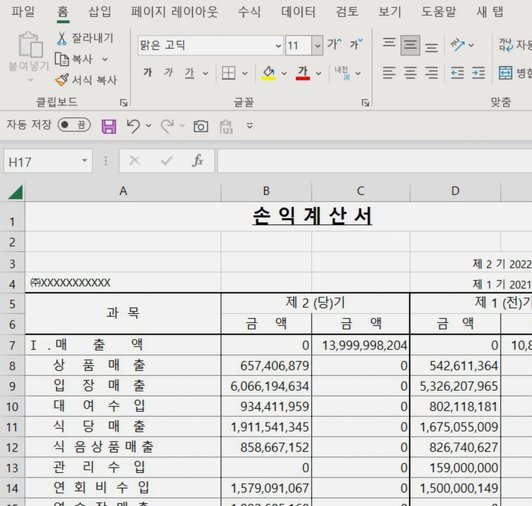Image resolution: width=532 pixels, height=506 pixels.
Task: Click cell with 6,066,194,634
Action: tap(266, 386)
